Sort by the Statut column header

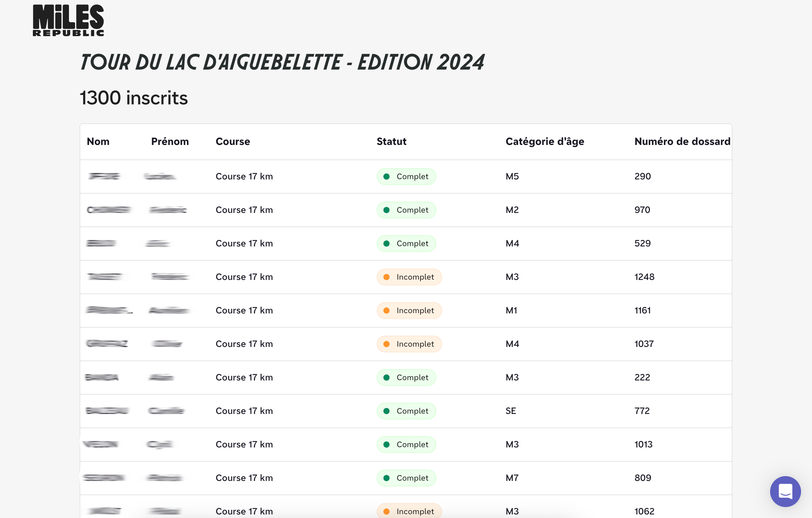(391, 141)
